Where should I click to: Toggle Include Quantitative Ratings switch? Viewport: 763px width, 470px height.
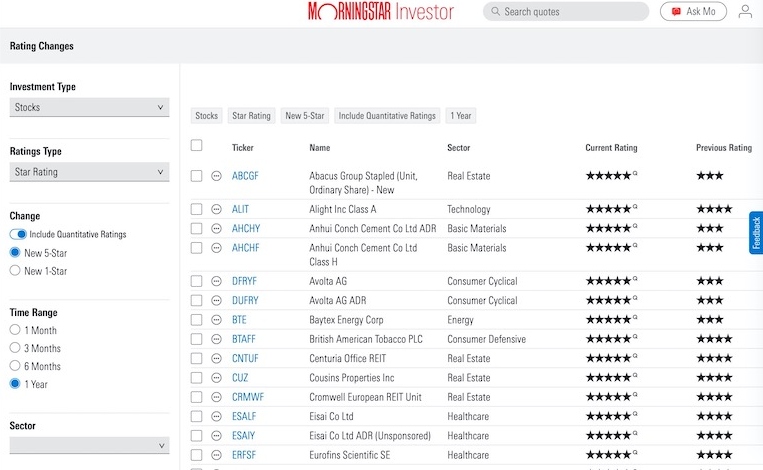coord(17,234)
